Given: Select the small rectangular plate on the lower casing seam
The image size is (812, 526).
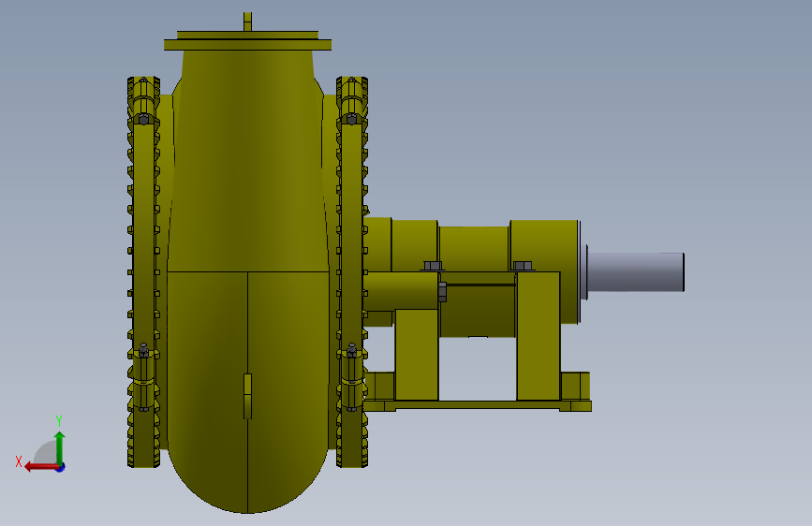Looking at the screenshot, I should [247, 396].
